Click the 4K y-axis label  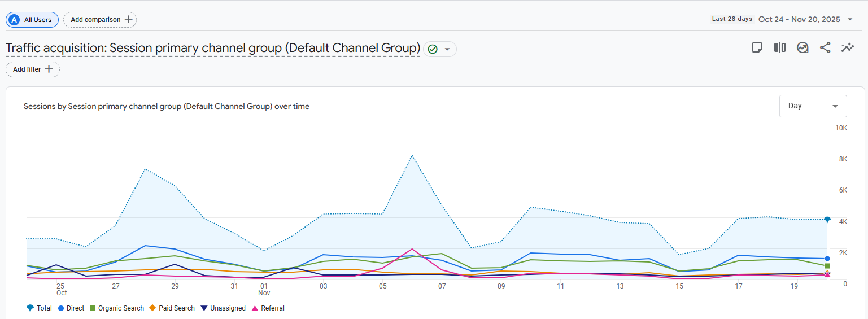(843, 221)
